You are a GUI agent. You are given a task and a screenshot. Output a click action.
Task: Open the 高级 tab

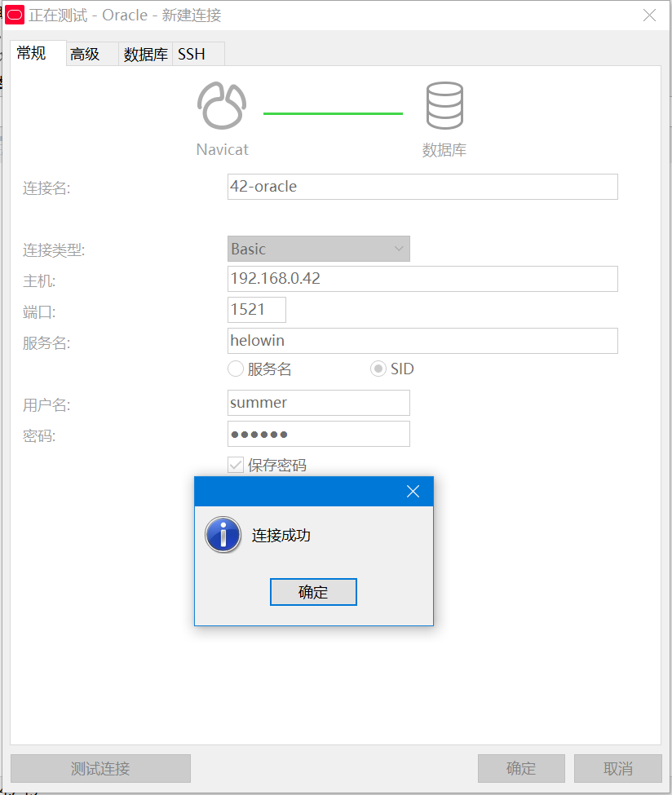(x=92, y=54)
